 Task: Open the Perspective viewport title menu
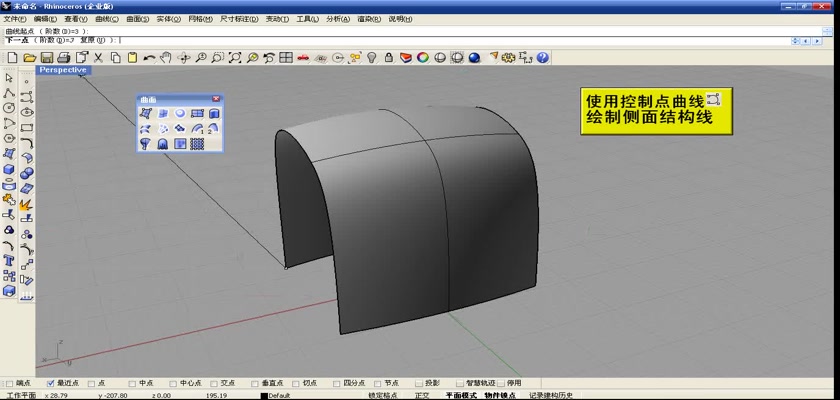tap(63, 70)
